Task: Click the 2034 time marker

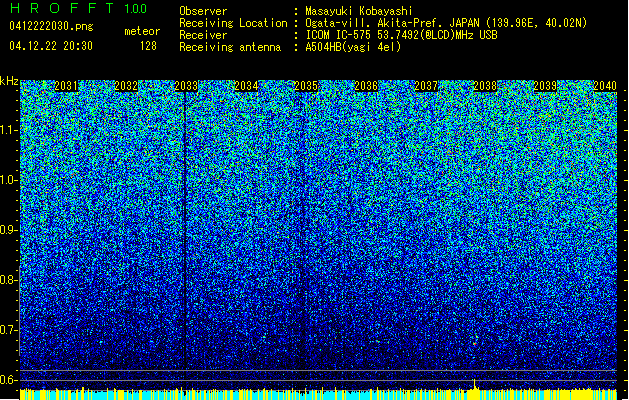Action: click(246, 86)
